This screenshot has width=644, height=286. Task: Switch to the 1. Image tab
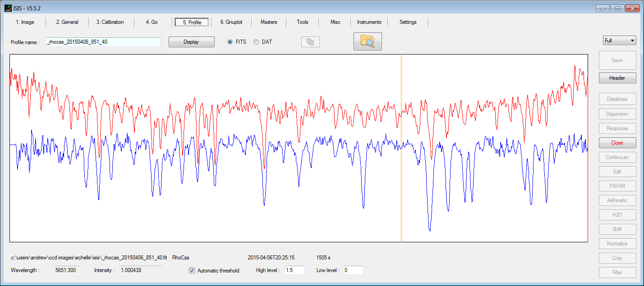pos(25,22)
